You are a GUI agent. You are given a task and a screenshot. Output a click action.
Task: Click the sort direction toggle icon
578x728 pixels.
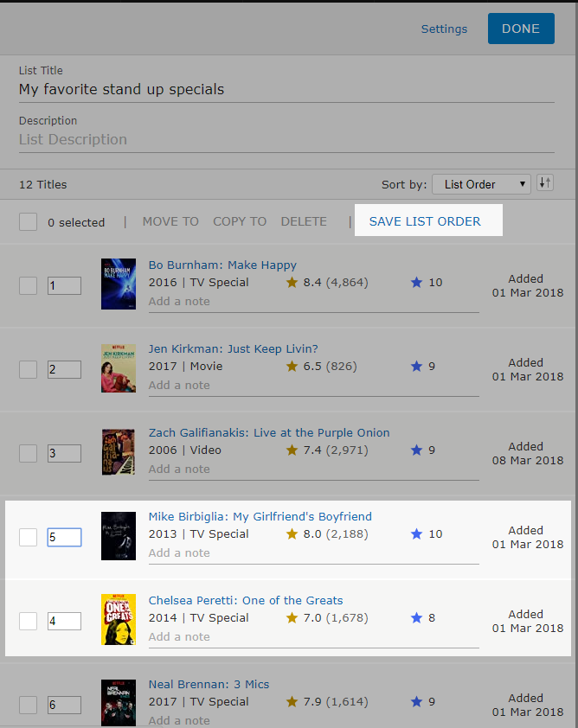(x=544, y=183)
